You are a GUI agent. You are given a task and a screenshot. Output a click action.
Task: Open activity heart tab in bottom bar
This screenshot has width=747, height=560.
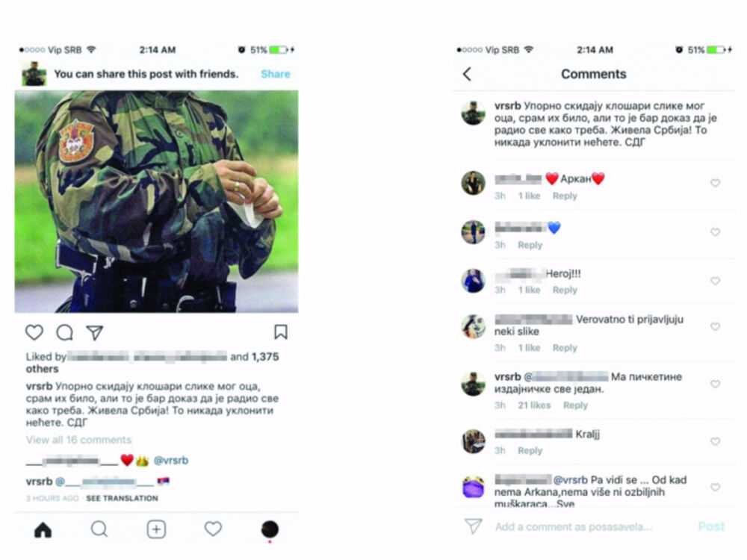coord(213,529)
